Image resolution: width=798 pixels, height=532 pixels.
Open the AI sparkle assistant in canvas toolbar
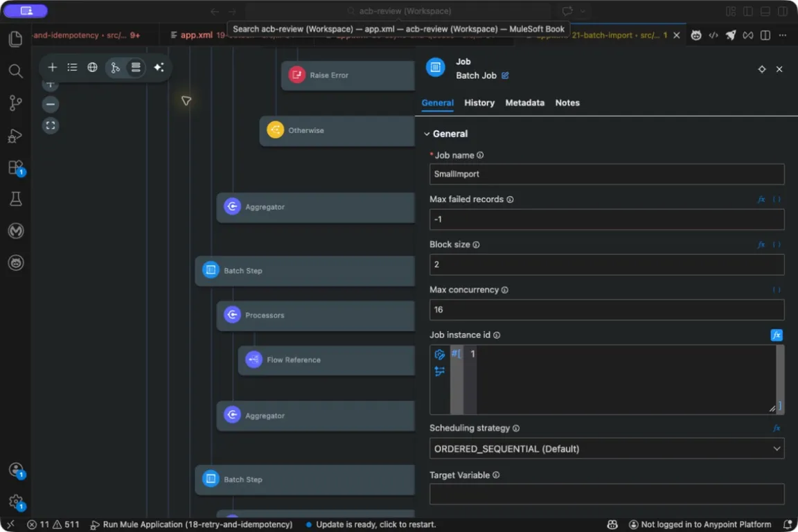coord(159,67)
